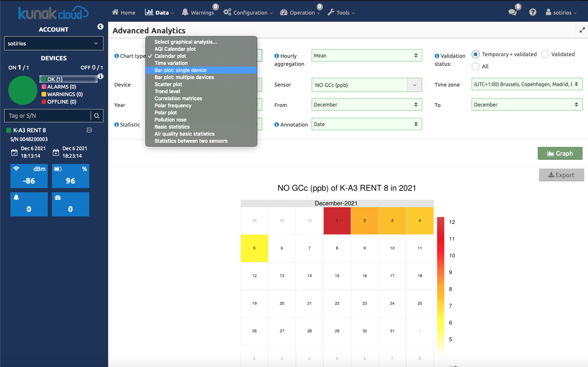Select Pollution rose from chart list
Viewport: 588px width, 367px height.
tap(170, 120)
